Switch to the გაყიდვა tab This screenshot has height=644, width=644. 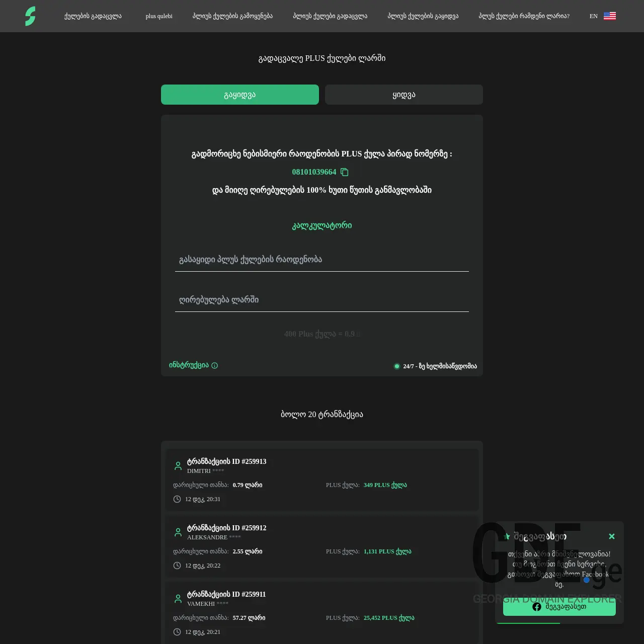pos(239,94)
